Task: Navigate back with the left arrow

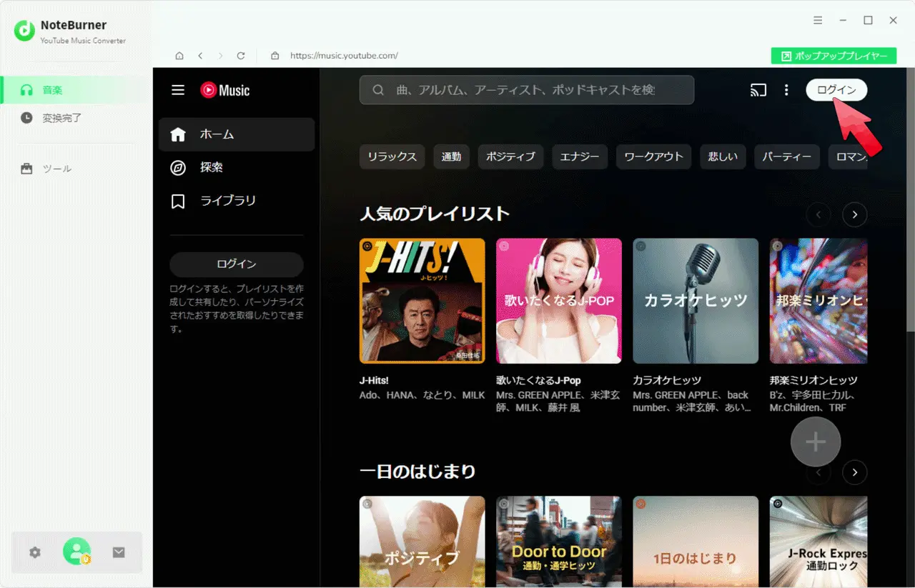Action: pyautogui.click(x=201, y=56)
